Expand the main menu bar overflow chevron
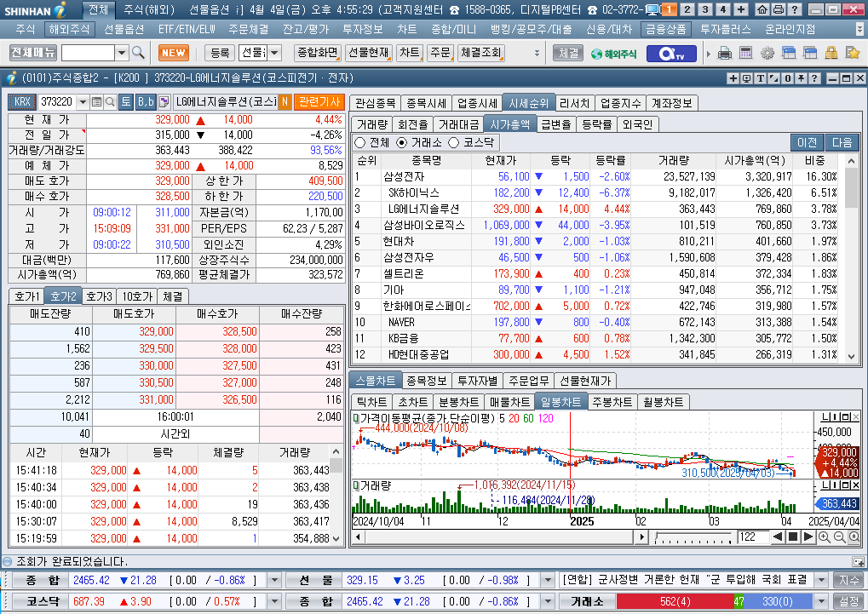This screenshot has width=868, height=614. click(859, 29)
